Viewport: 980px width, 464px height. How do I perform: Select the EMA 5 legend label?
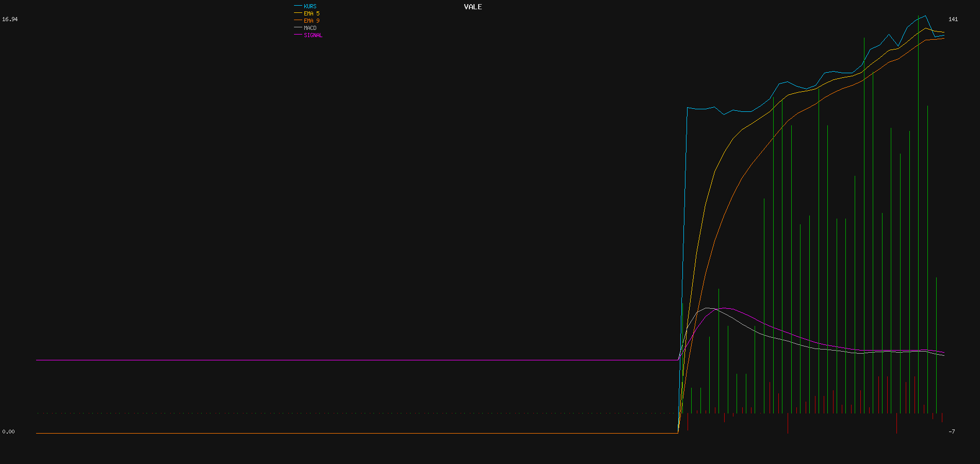[312, 13]
